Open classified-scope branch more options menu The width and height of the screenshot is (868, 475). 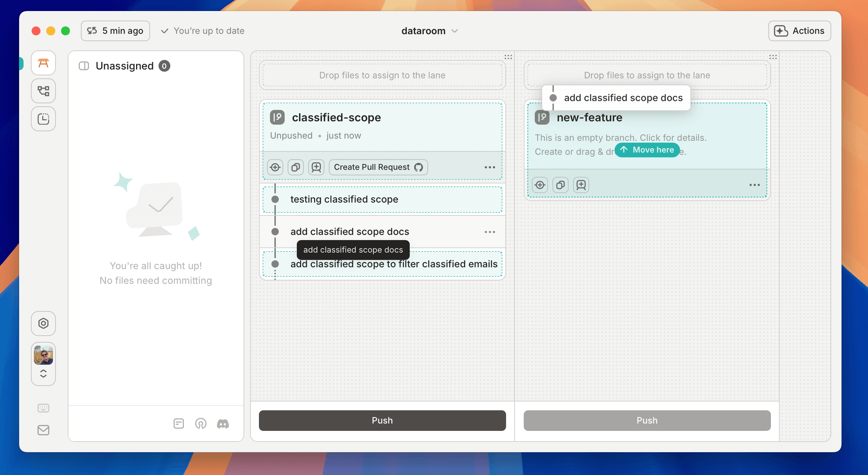point(490,167)
